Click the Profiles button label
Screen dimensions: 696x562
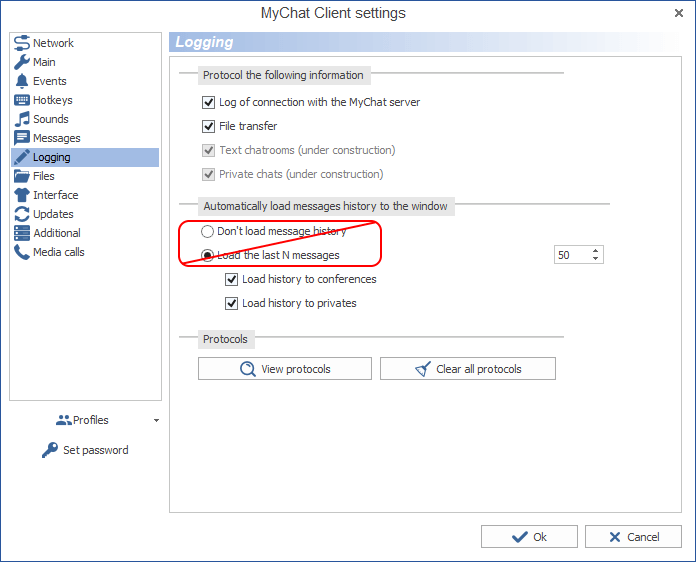(x=91, y=420)
